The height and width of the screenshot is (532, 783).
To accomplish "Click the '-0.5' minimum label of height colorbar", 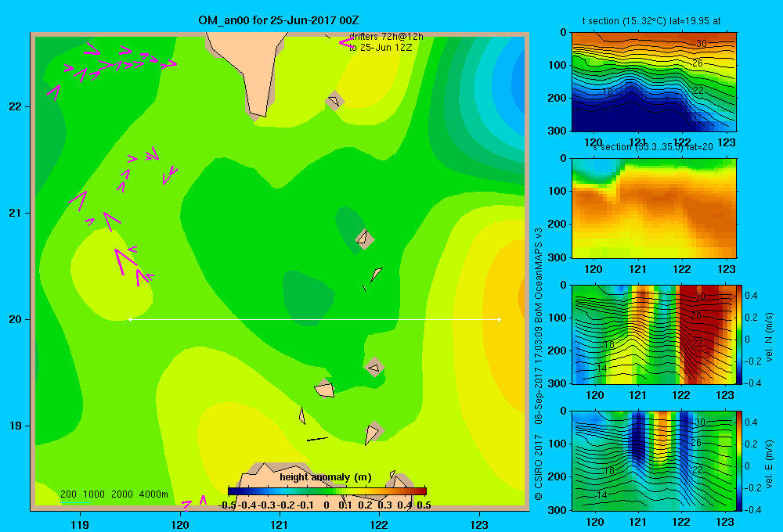I will pyautogui.click(x=227, y=505).
